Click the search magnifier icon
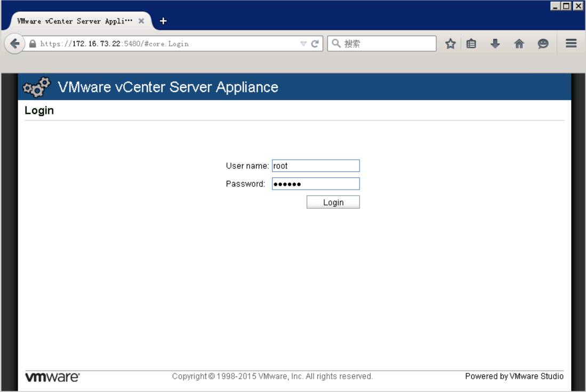The width and height of the screenshot is (586, 392). click(336, 43)
